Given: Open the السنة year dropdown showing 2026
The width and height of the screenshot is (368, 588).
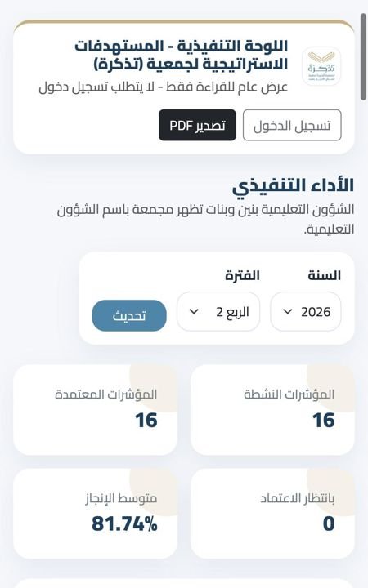Looking at the screenshot, I should [x=306, y=312].
